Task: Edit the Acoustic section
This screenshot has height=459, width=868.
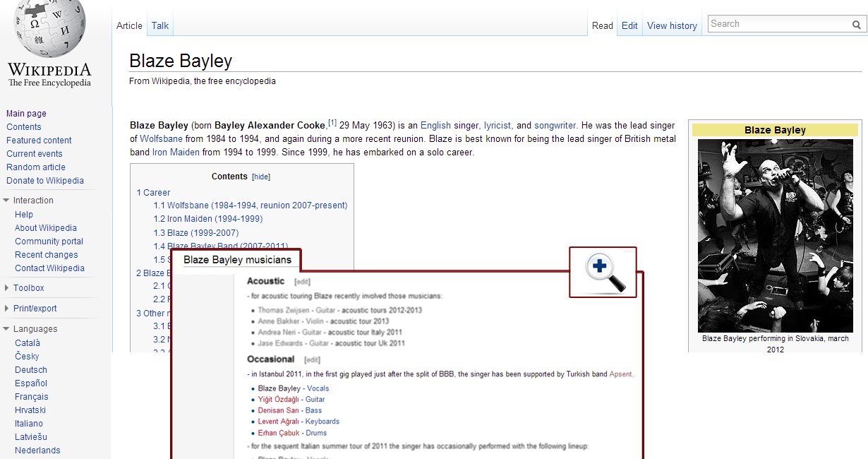Action: click(x=302, y=281)
